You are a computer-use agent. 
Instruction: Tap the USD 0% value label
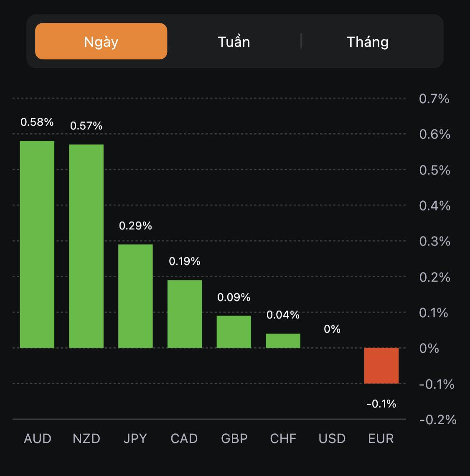coord(332,329)
